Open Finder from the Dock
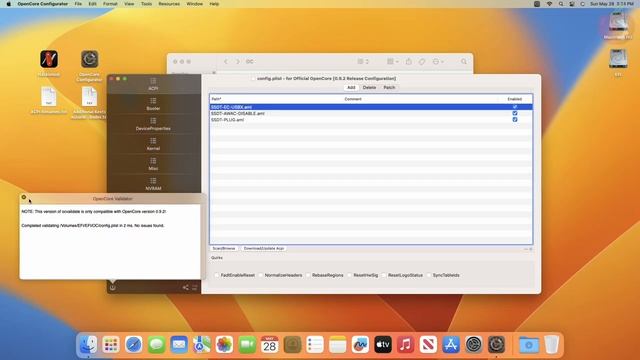Screen dimensions: 640x360 pyautogui.click(x=88, y=345)
